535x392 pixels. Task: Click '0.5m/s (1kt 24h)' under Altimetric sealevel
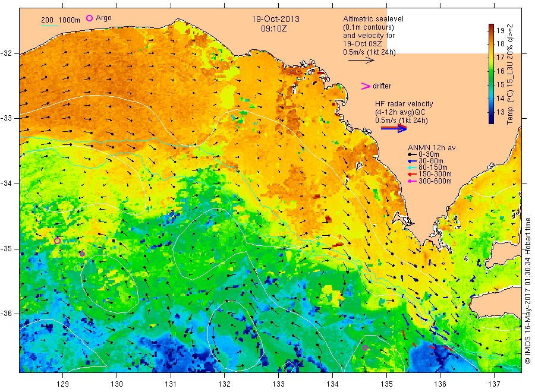370,52
